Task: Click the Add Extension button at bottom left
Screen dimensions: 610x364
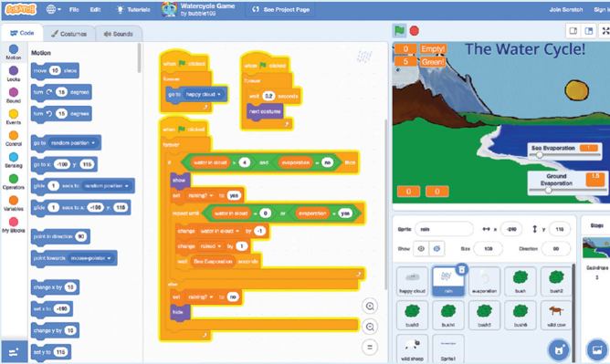Action: point(14,352)
